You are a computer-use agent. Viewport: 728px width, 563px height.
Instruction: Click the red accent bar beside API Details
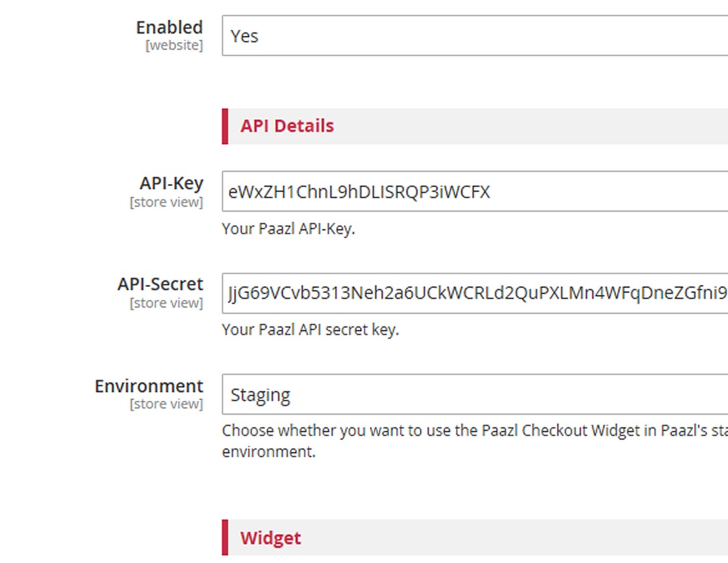(225, 126)
